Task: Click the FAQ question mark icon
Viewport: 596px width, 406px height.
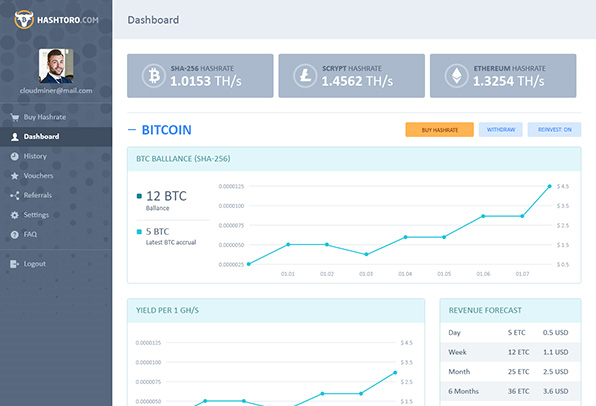Action: 14,235
